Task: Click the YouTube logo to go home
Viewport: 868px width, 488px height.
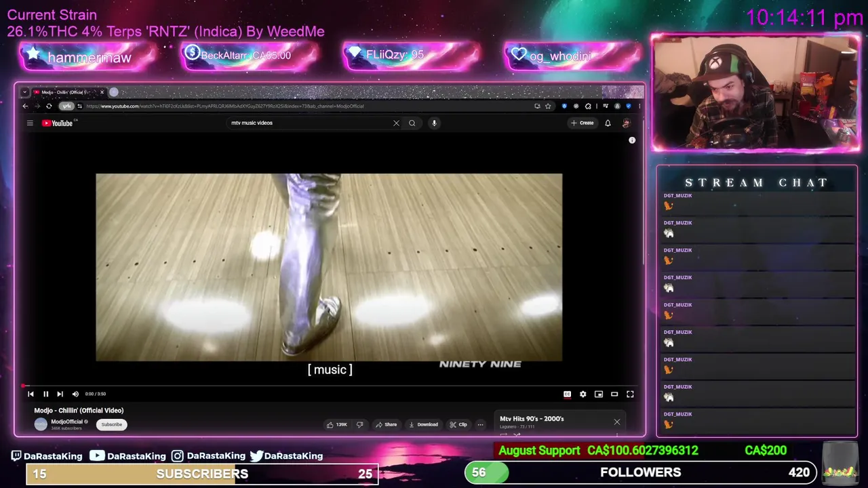Action: click(x=58, y=123)
